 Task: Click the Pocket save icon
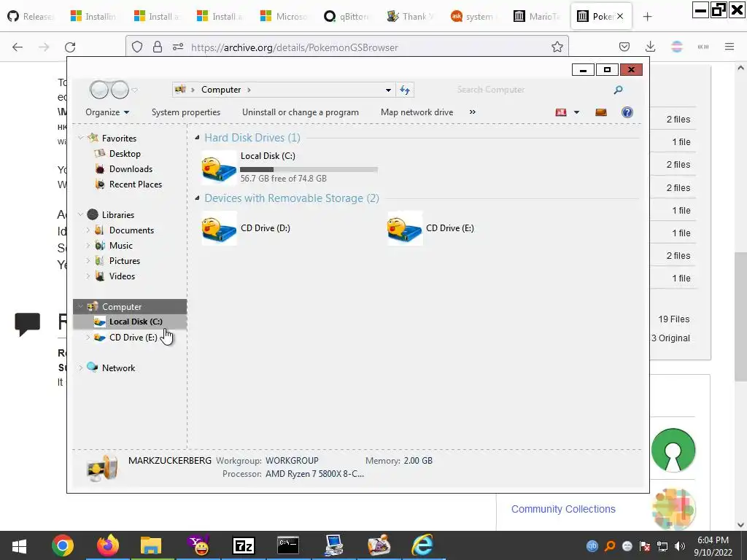point(624,47)
